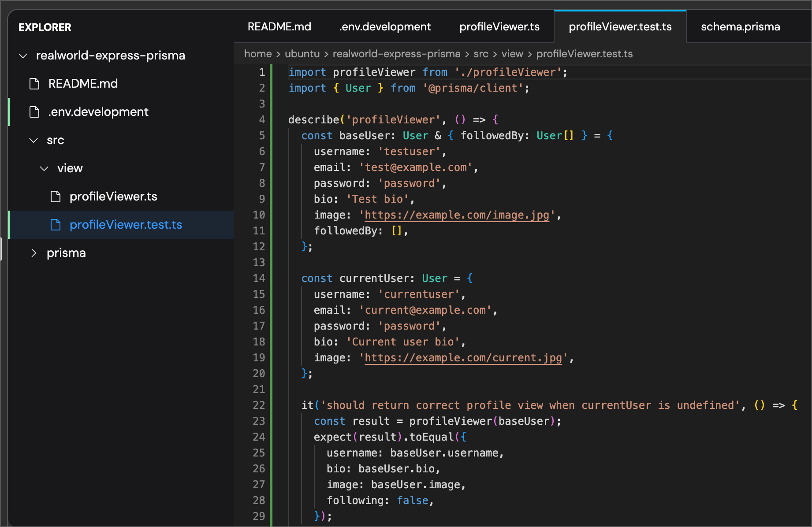Switch to the README.md tab

279,26
